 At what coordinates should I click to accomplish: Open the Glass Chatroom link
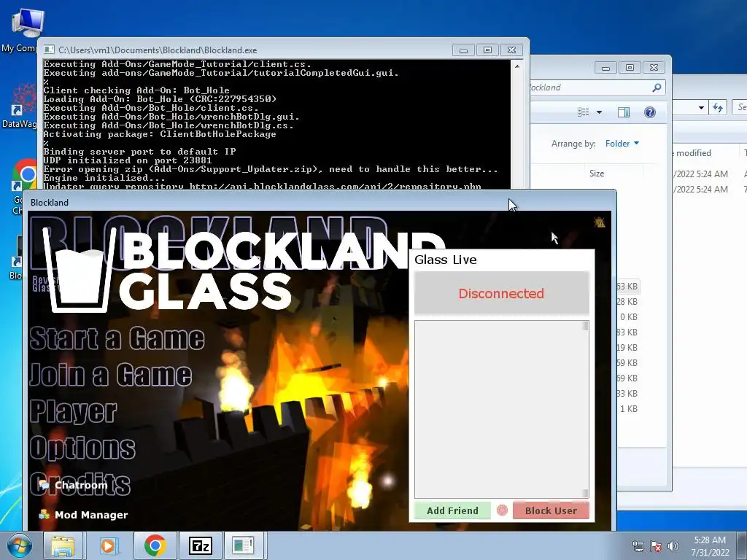pyautogui.click(x=81, y=485)
